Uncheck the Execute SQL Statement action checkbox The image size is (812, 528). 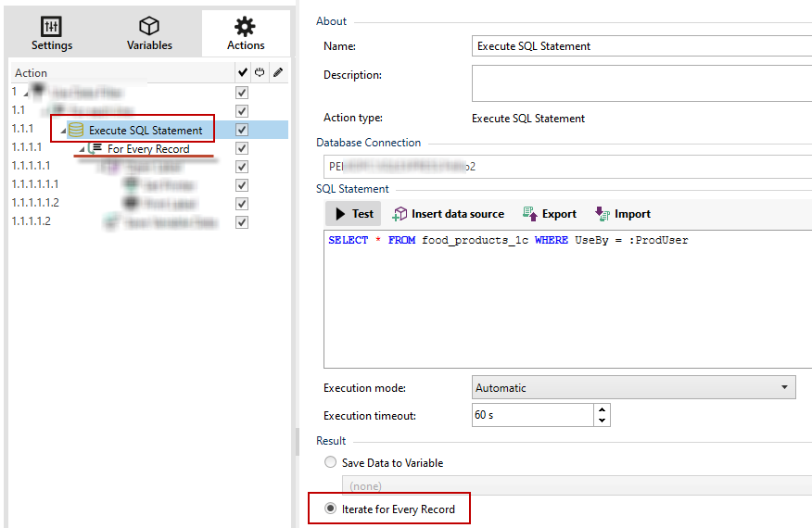point(242,130)
